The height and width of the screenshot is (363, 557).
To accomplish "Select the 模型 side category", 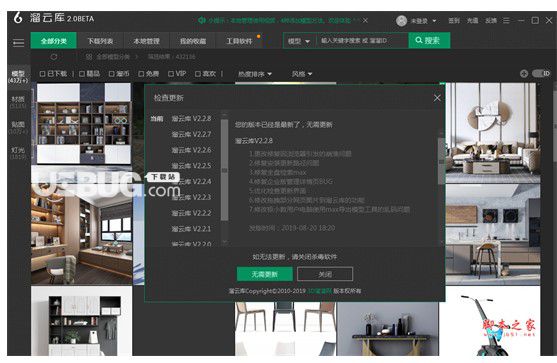I will pyautogui.click(x=18, y=77).
